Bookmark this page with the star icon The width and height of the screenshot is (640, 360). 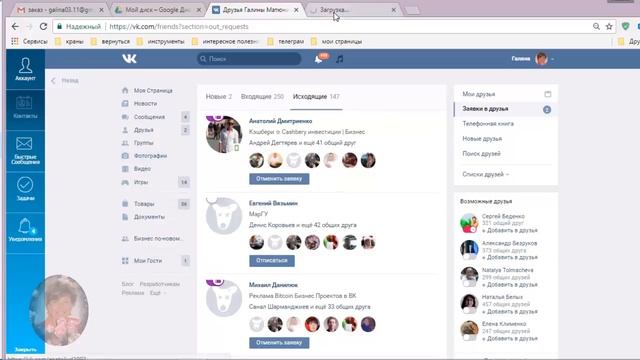point(609,27)
